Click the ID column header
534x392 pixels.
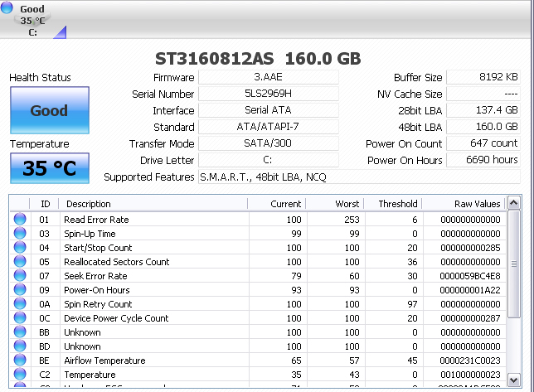coord(45,204)
